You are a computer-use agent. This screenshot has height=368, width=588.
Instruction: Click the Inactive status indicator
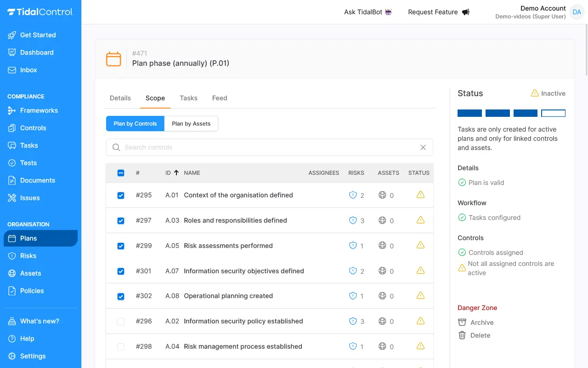click(548, 93)
